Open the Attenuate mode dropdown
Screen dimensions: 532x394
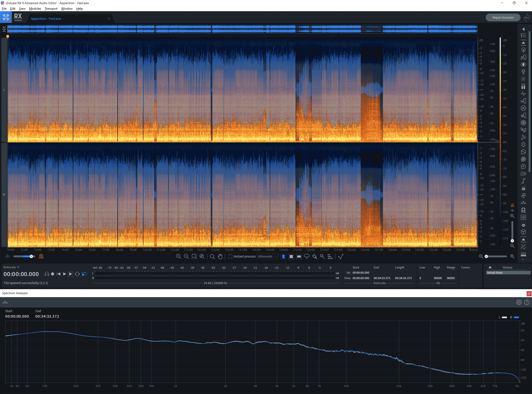click(267, 256)
